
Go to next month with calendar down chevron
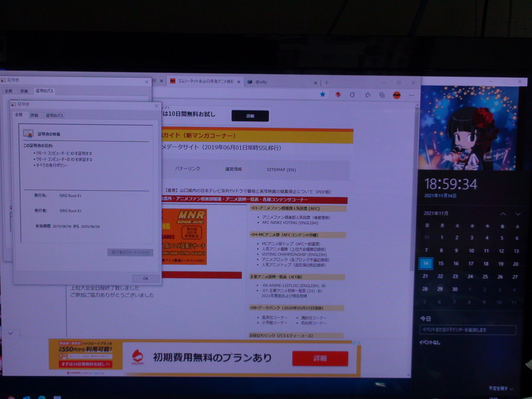tap(518, 214)
